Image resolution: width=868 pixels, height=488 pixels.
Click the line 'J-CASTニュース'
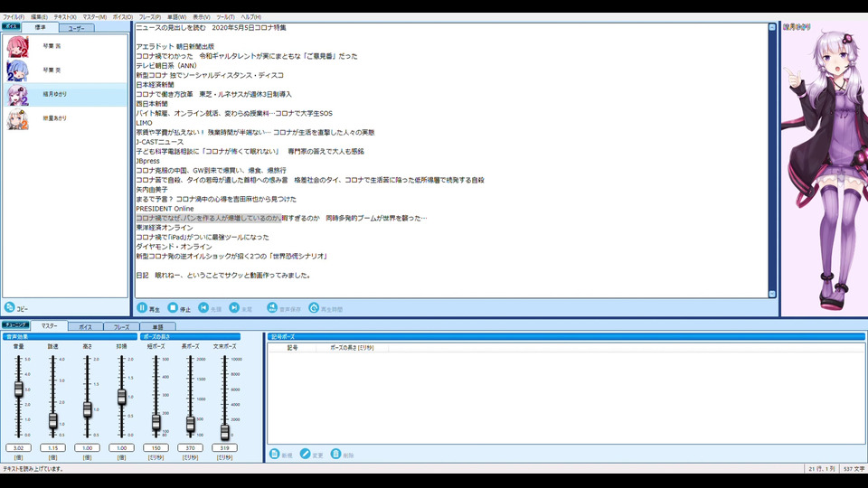click(x=160, y=142)
